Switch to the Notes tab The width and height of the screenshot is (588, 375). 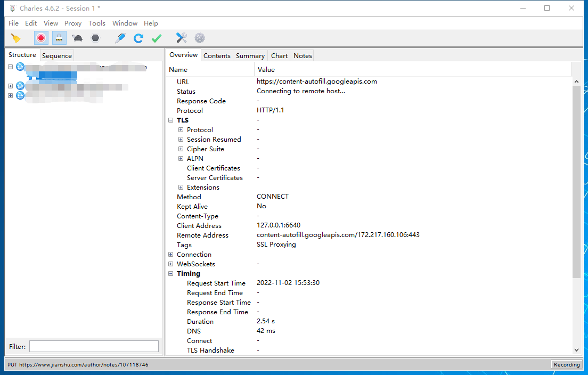[x=303, y=55]
